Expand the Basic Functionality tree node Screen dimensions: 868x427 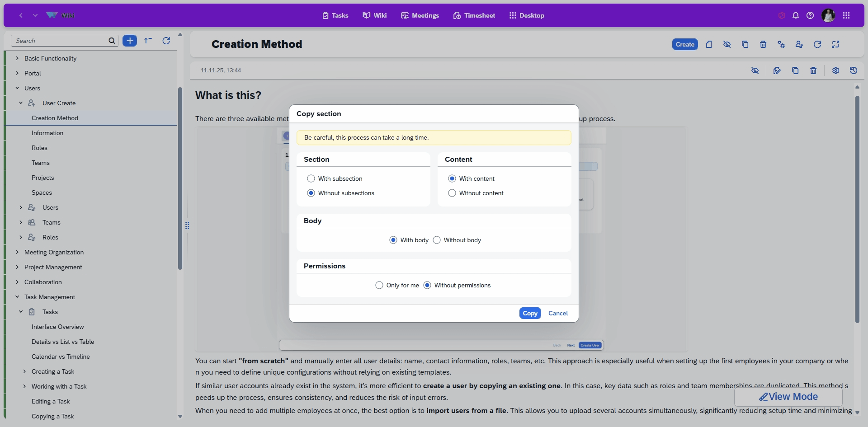point(17,58)
